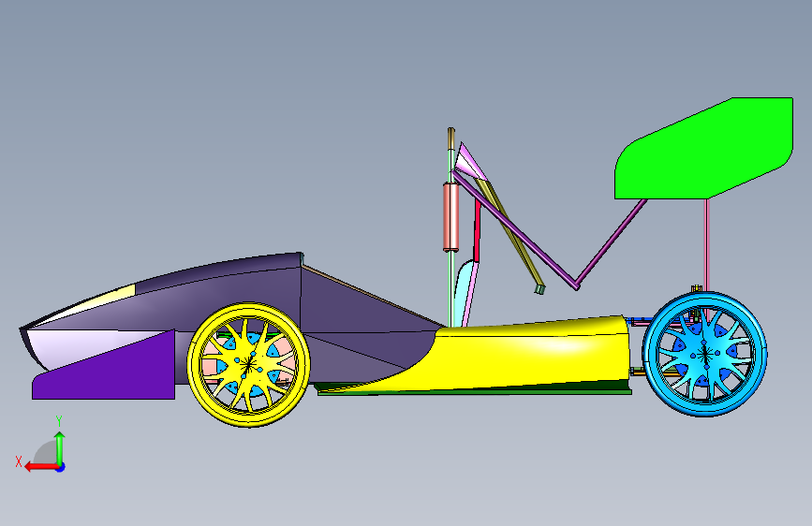Click the 'Y' axis label

[x=59, y=421]
